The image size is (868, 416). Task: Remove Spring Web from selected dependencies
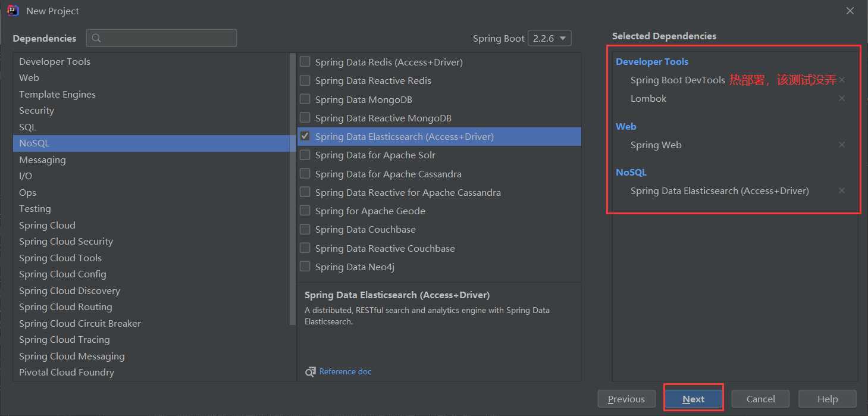click(842, 145)
